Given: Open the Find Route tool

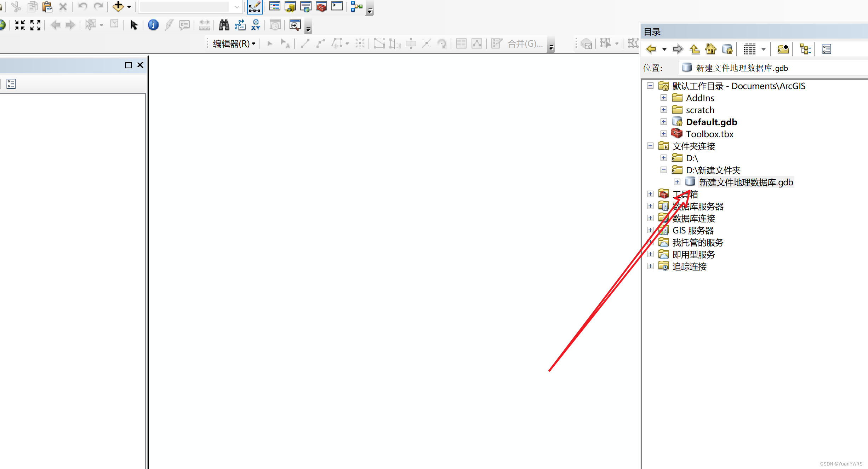Looking at the screenshot, I should tap(240, 25).
